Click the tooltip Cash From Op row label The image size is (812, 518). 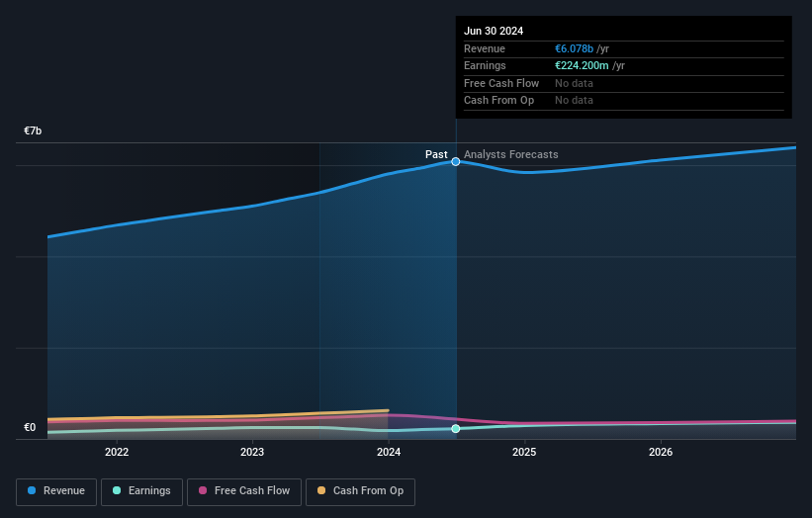pos(498,101)
